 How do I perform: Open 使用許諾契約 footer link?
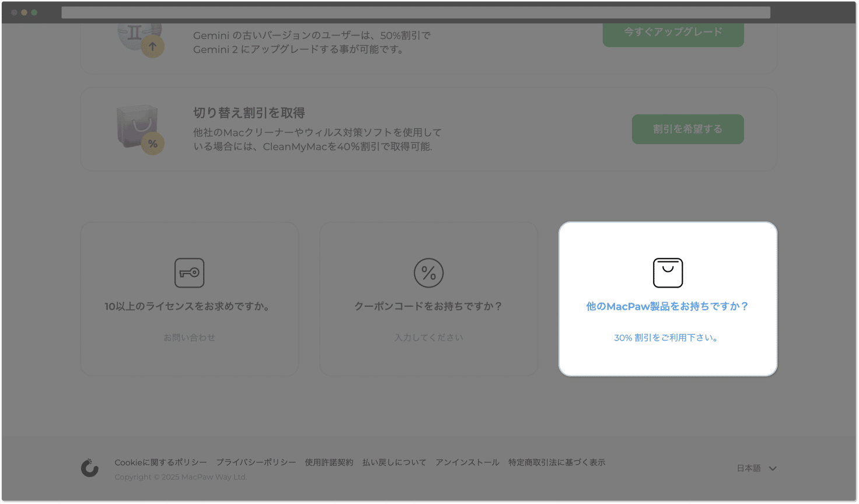coord(329,463)
